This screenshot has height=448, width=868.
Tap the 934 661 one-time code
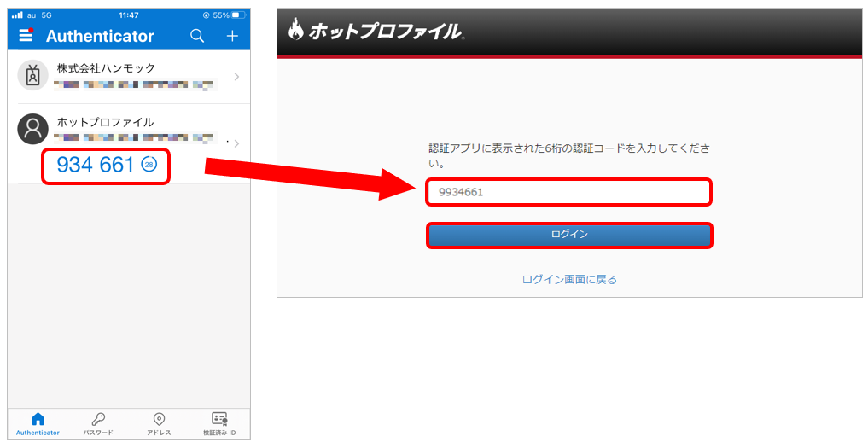[95, 166]
